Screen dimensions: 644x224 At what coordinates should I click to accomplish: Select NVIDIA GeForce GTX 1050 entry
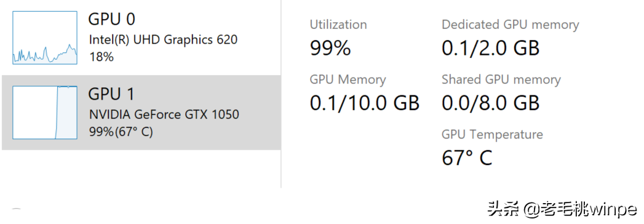[164, 114]
